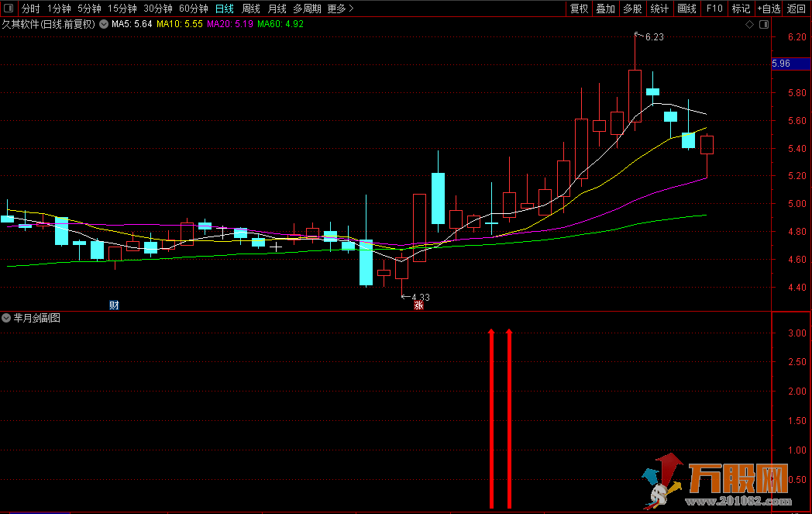
Task: Select the MA20: 5.19 indicator label
Action: (230, 24)
